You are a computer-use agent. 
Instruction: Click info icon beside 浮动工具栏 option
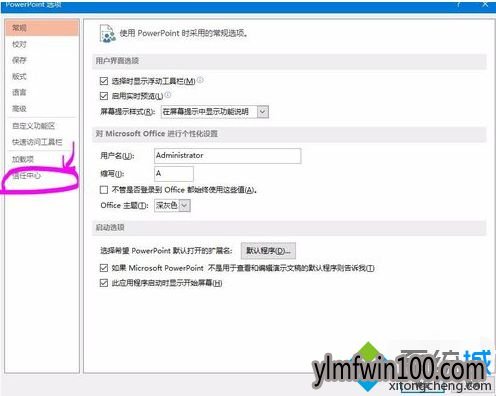tap(200, 80)
